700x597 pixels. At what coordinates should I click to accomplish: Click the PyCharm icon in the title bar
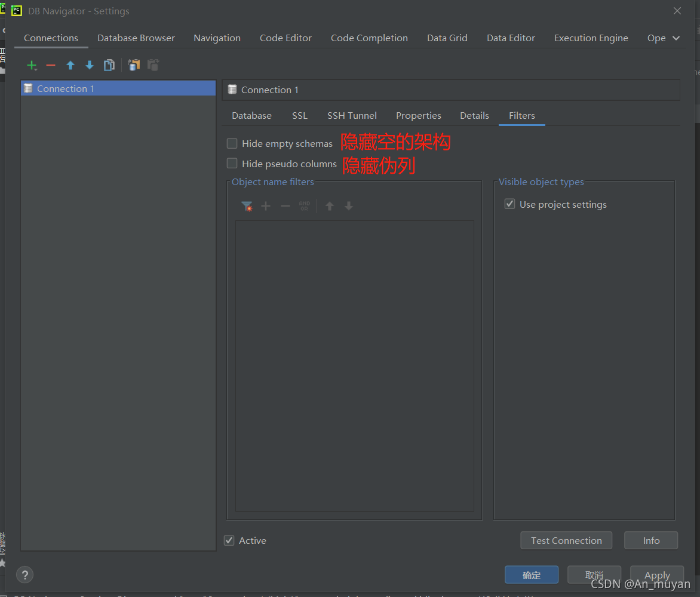pyautogui.click(x=17, y=11)
